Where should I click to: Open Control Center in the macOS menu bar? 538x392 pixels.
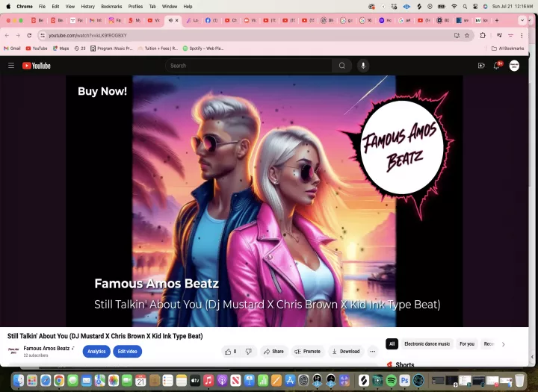pos(475,6)
